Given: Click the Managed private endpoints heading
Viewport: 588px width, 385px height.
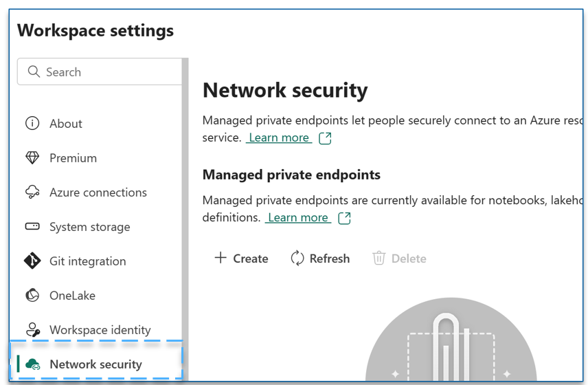Looking at the screenshot, I should [291, 175].
